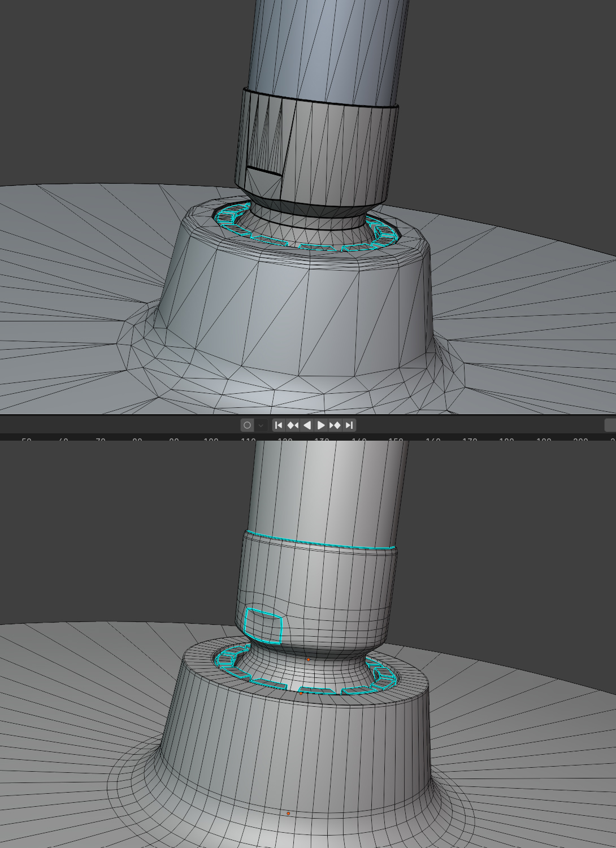Click the black-outlined notch on the upper collar

[264, 171]
